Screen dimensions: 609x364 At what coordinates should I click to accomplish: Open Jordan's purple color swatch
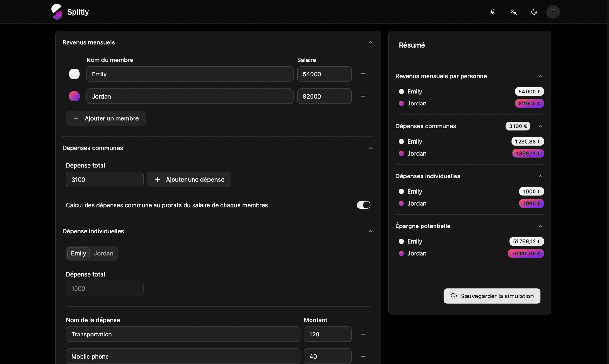(75, 96)
